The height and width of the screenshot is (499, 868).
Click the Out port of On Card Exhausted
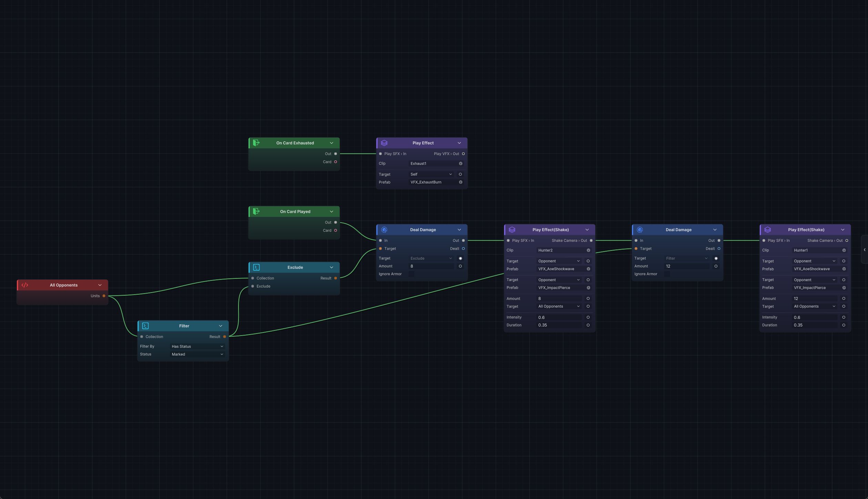click(x=335, y=154)
